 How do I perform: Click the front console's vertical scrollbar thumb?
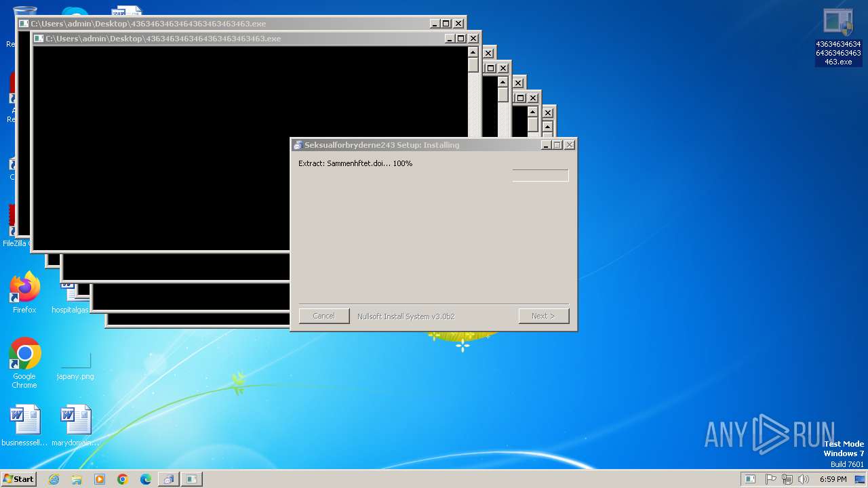point(473,64)
